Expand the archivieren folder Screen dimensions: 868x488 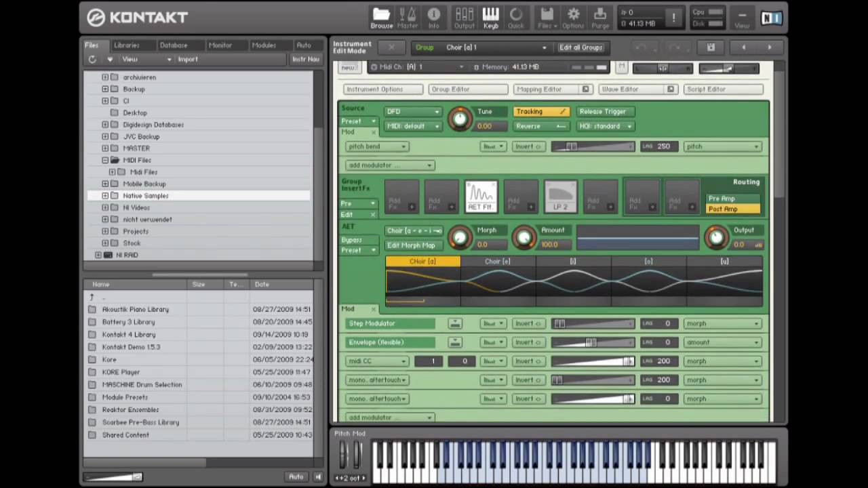tap(105, 77)
